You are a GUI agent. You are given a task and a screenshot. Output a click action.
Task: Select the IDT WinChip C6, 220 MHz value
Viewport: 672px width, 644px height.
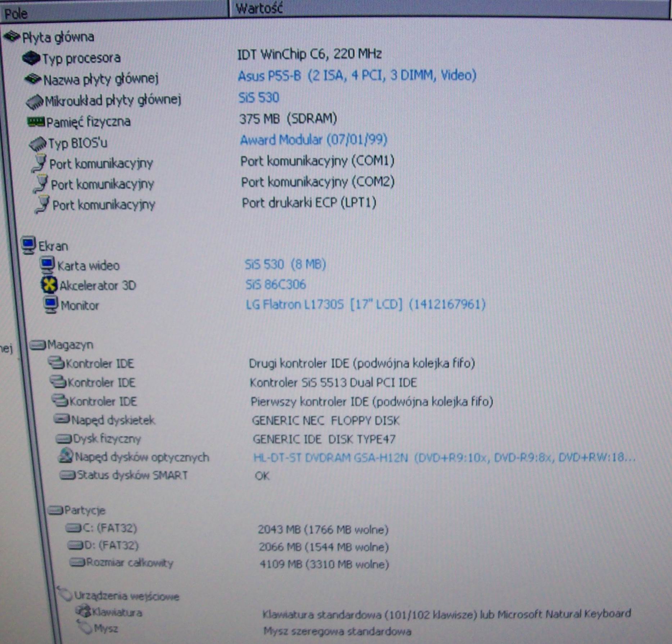point(309,54)
